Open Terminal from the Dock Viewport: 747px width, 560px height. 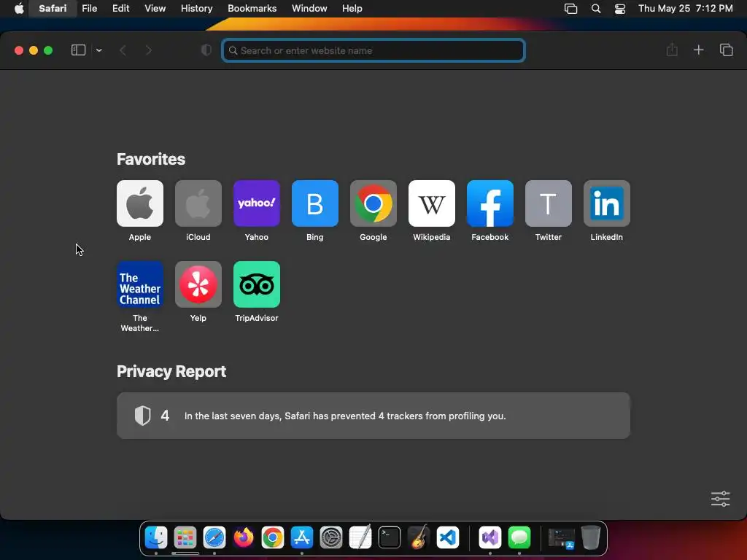[x=390, y=538]
